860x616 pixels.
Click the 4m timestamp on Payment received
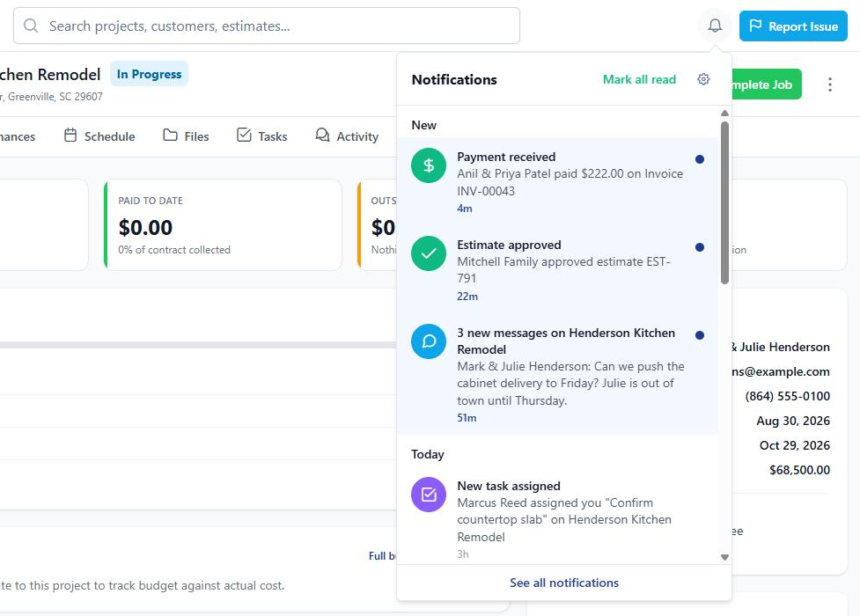click(x=465, y=209)
